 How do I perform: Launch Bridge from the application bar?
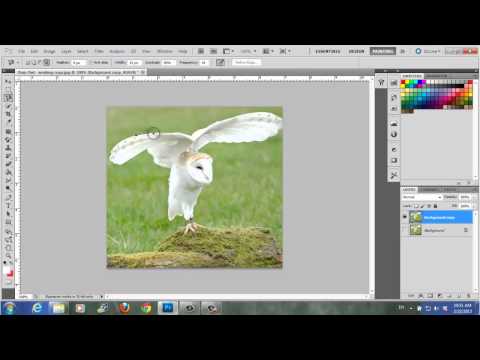pyautogui.click(x=201, y=51)
